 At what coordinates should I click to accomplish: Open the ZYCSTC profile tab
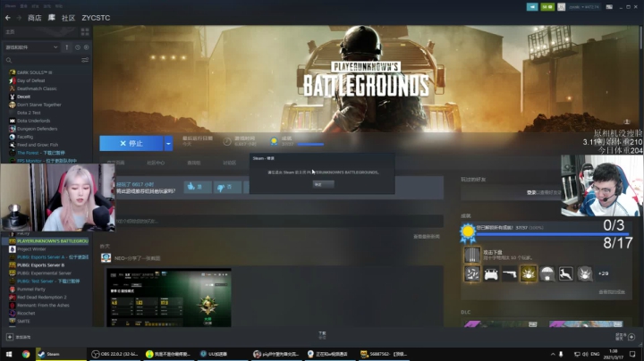coord(96,18)
